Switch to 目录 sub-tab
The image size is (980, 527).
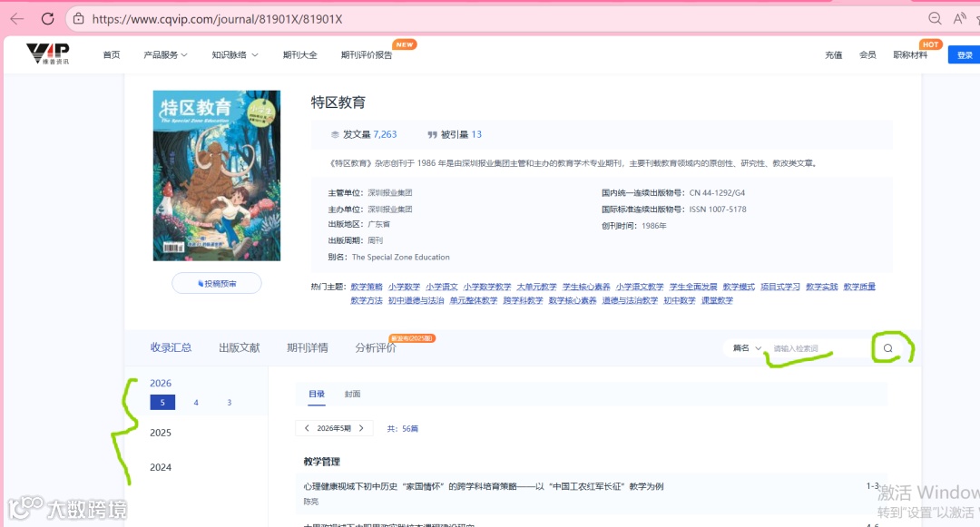pyautogui.click(x=317, y=394)
